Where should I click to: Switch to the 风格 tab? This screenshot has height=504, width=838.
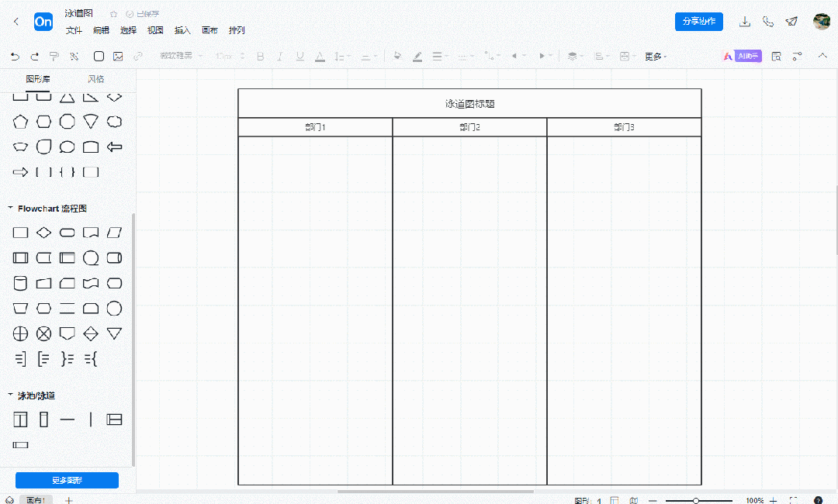coord(95,79)
